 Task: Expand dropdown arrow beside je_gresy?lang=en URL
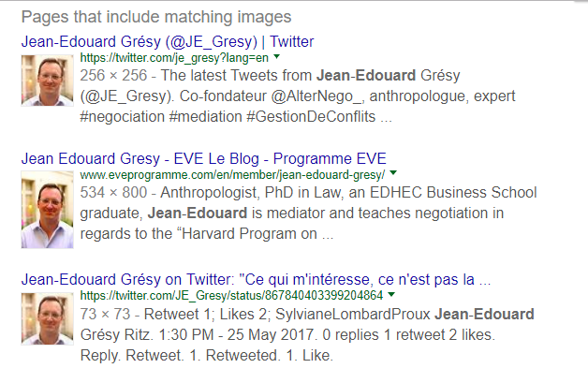(277, 57)
